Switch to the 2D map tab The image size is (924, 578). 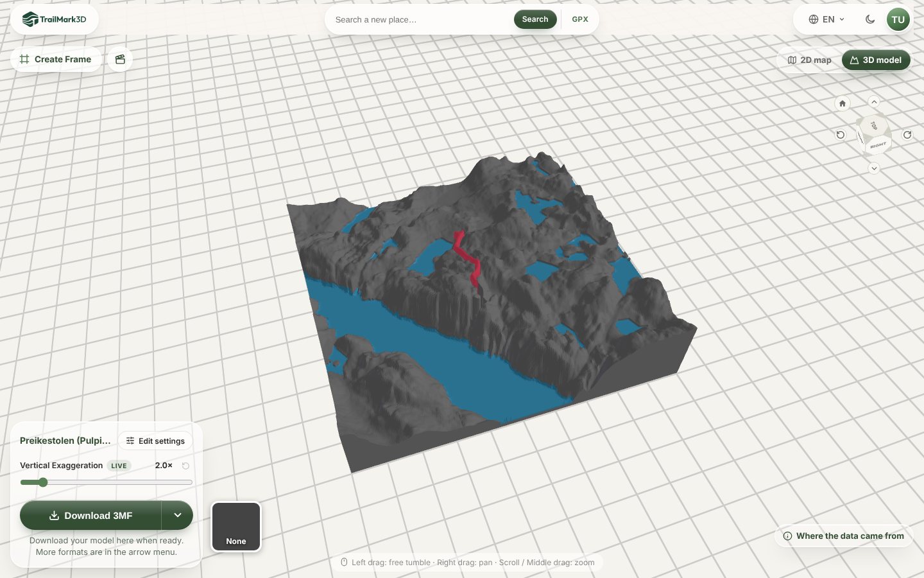[810, 60]
